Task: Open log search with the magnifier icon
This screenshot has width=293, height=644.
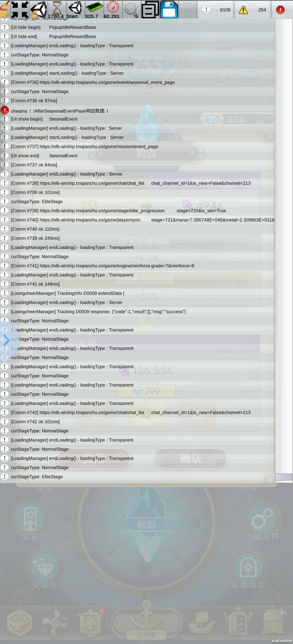Action: [131, 9]
